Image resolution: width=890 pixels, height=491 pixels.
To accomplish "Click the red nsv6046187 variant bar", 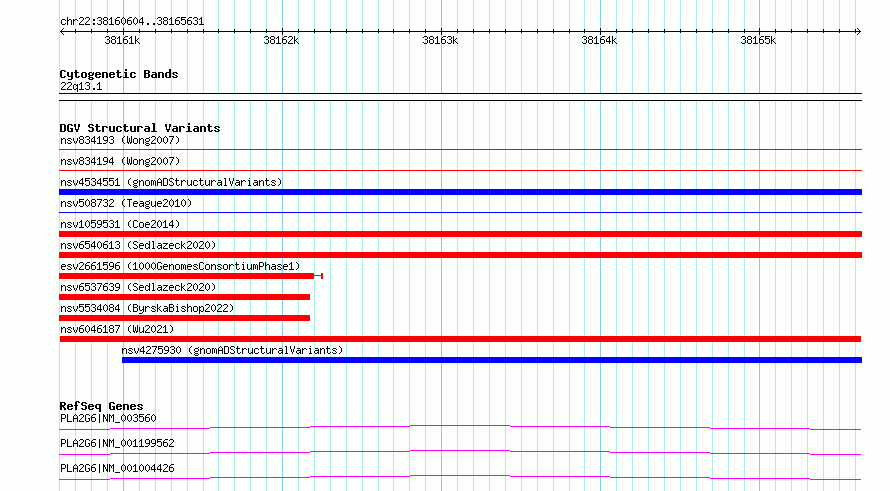I will (460, 339).
